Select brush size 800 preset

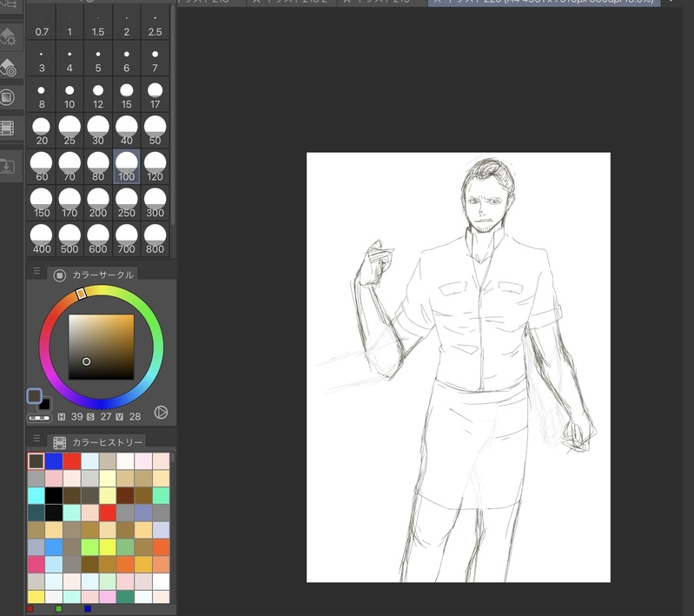click(155, 238)
